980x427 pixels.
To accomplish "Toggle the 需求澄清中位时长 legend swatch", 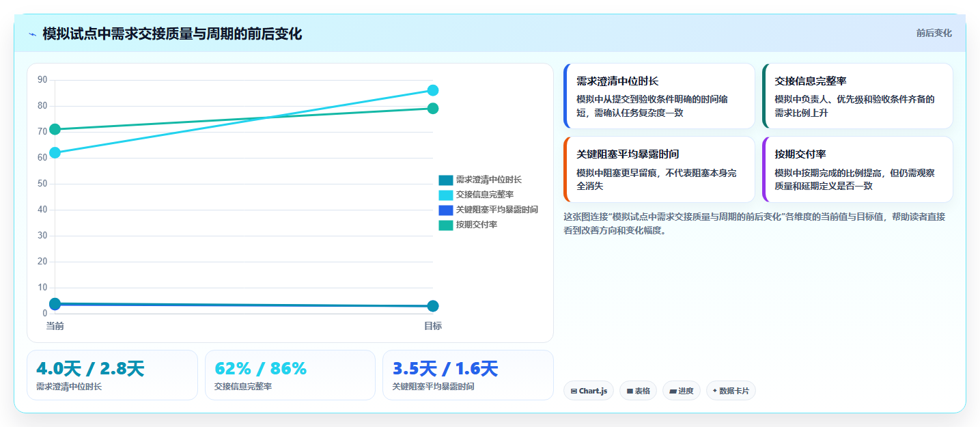I will pos(445,180).
